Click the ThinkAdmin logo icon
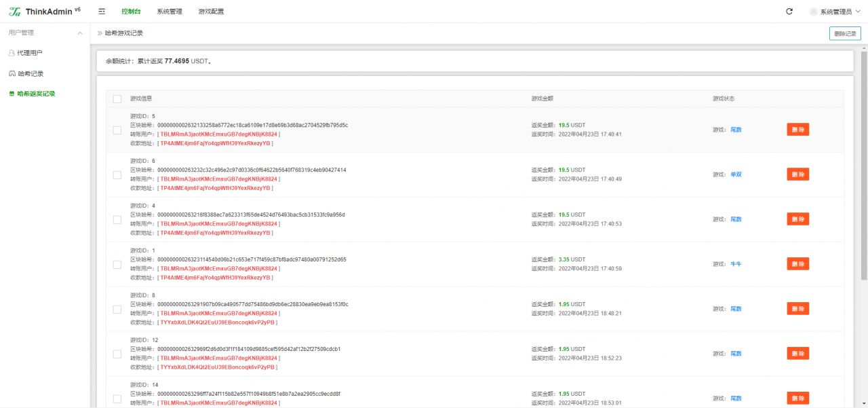The height and width of the screenshot is (408, 868). 14,12
